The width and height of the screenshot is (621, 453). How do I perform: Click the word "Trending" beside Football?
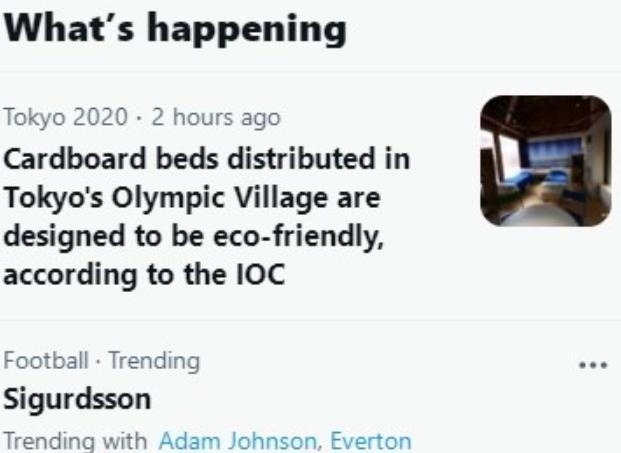coord(154,358)
